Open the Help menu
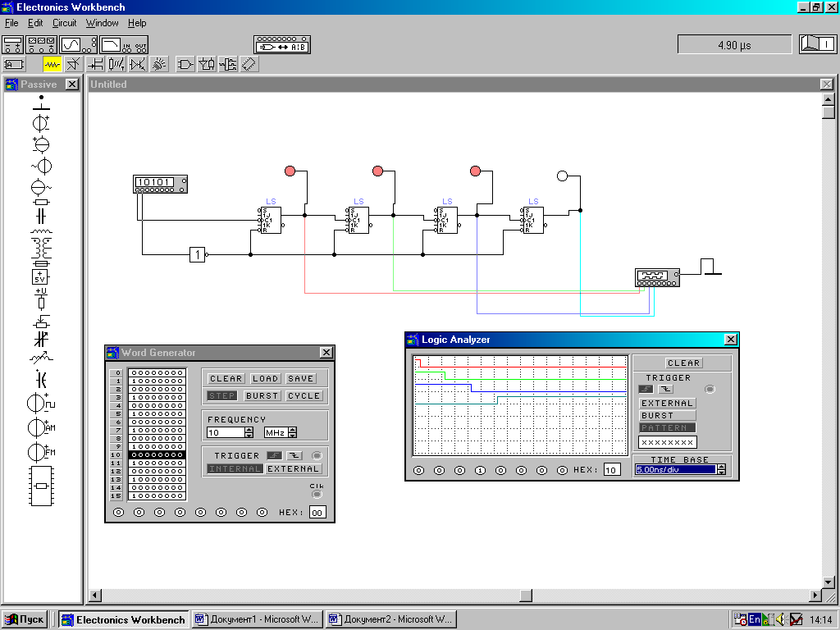This screenshot has width=840, height=630. point(137,23)
